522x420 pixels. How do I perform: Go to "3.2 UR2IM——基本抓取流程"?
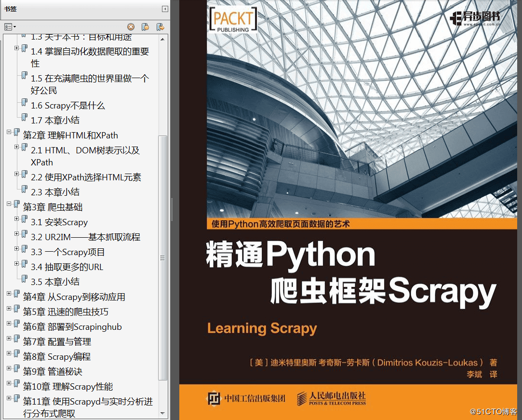click(86, 237)
